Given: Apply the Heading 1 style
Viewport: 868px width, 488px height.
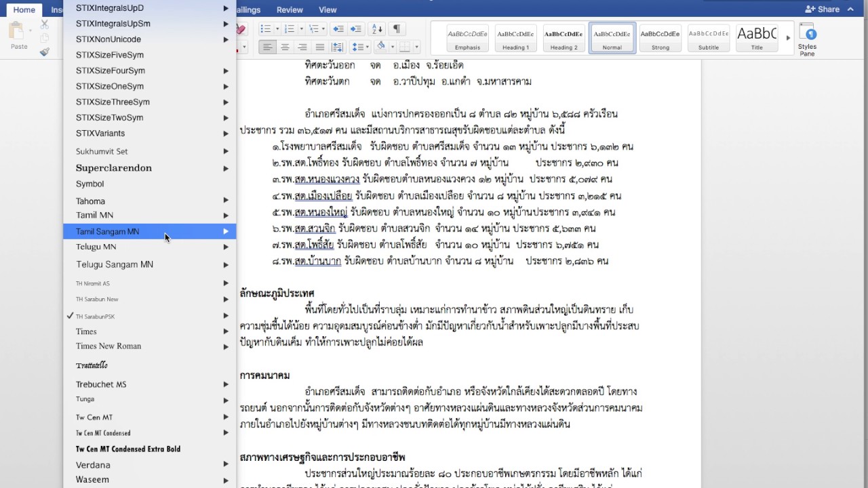Looking at the screenshot, I should (x=515, y=38).
